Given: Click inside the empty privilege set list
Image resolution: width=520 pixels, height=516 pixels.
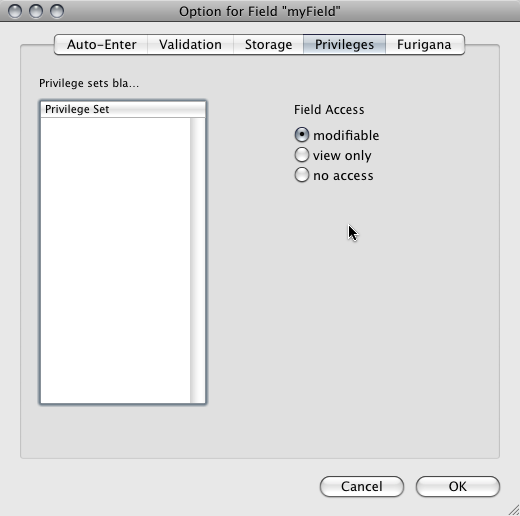Looking at the screenshot, I should (115, 260).
